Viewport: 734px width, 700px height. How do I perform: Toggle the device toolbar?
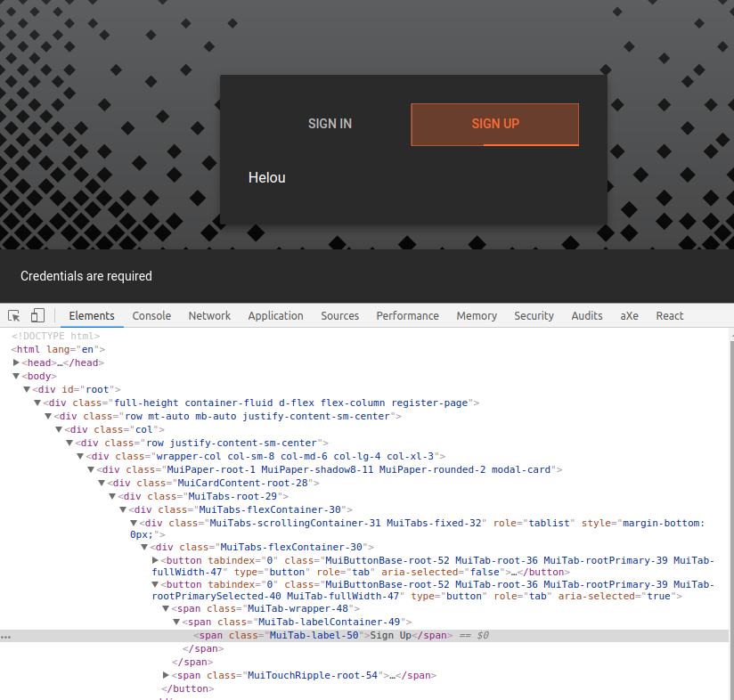(x=37, y=315)
